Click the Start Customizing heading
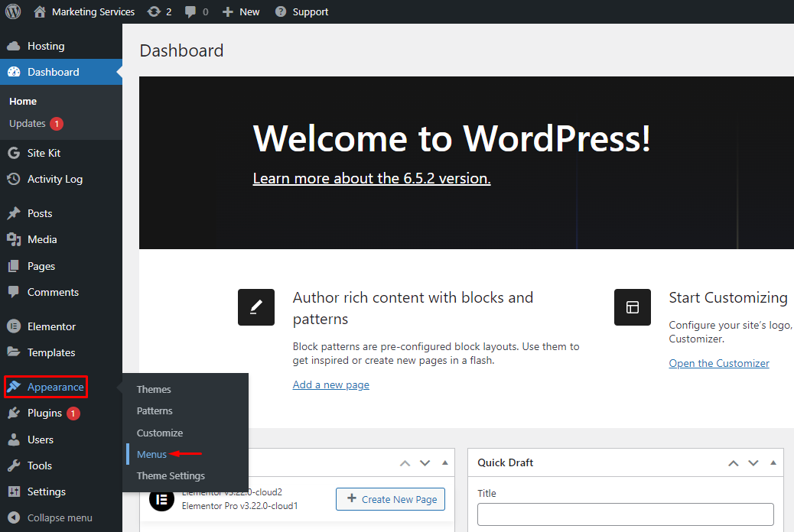794x532 pixels. (728, 297)
